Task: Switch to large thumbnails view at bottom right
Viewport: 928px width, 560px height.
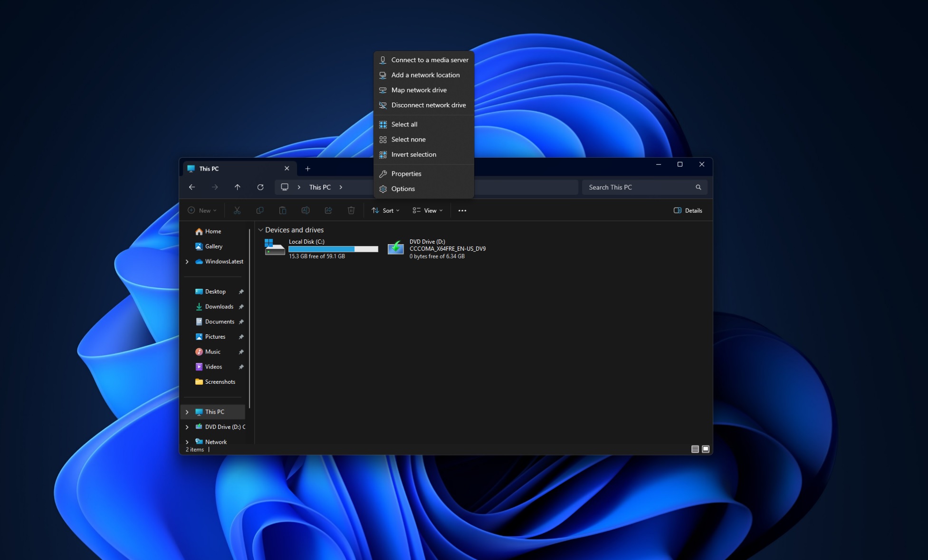Action: [x=705, y=448]
